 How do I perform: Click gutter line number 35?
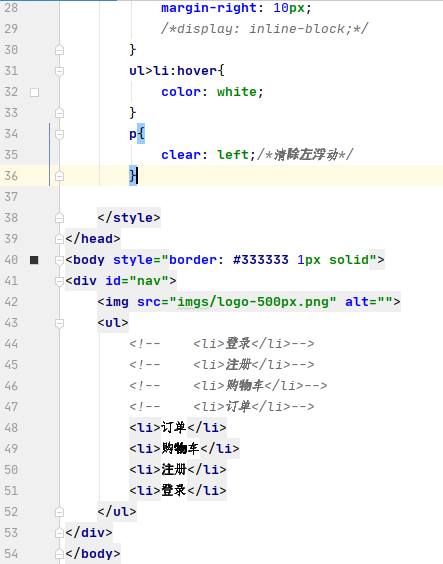pos(11,155)
